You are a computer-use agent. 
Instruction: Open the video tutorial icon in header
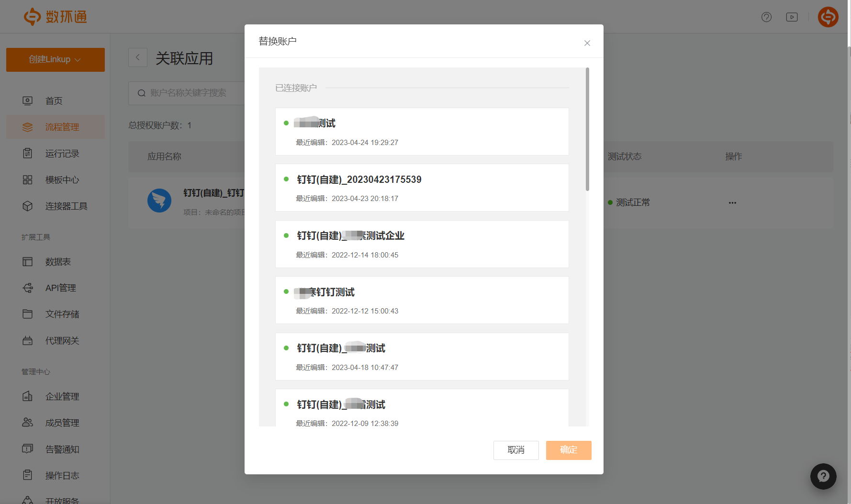click(792, 17)
